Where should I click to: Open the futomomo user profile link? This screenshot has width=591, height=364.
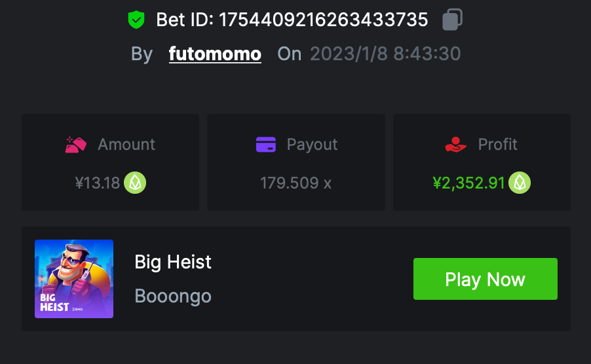coord(215,54)
